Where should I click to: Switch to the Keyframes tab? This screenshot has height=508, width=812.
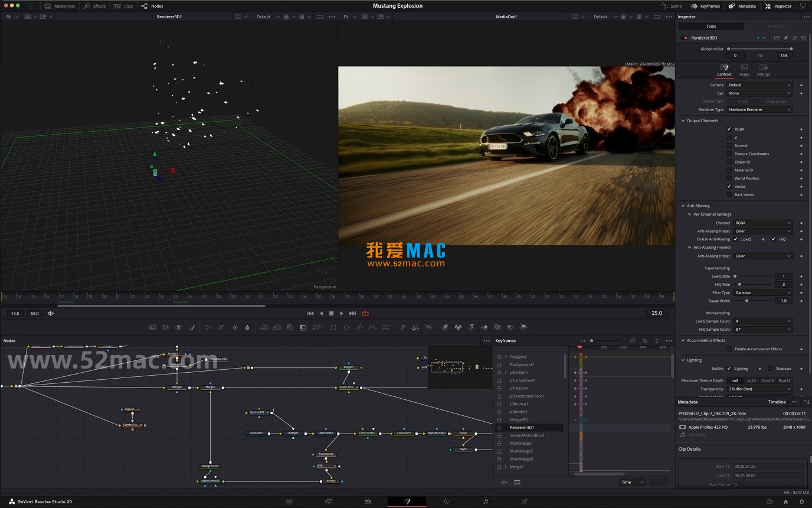click(x=706, y=6)
